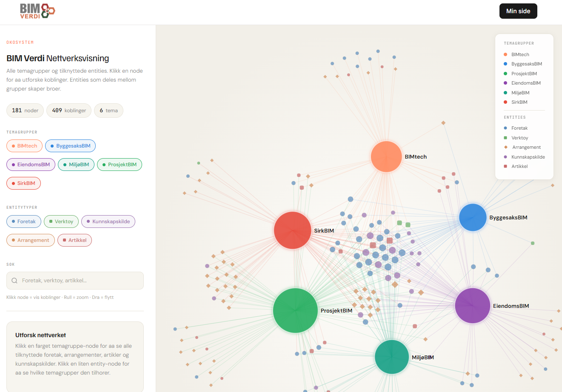Toggle the BIMtech temagruppe filter chip
The image size is (562, 392).
tap(24, 146)
